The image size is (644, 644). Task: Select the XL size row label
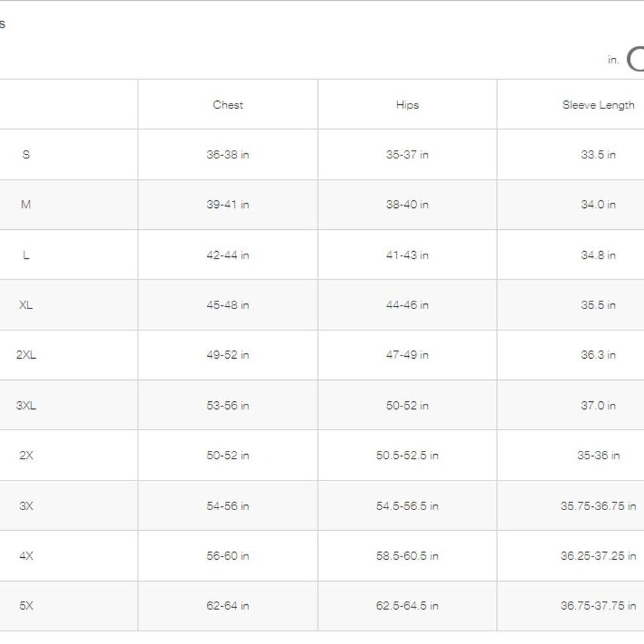[26, 305]
